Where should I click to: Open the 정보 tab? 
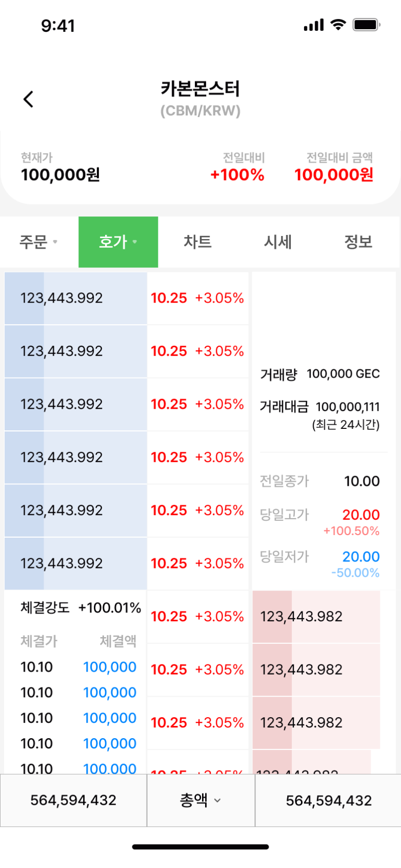coord(358,242)
